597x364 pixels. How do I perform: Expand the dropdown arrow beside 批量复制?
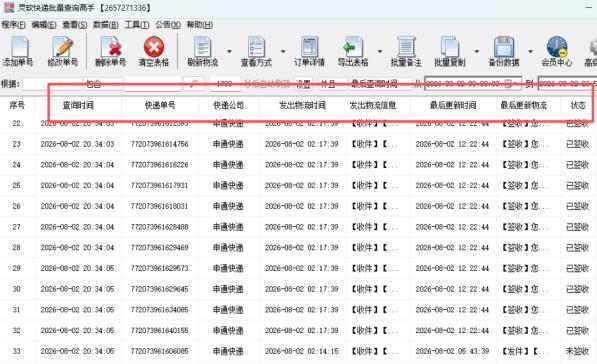476,51
